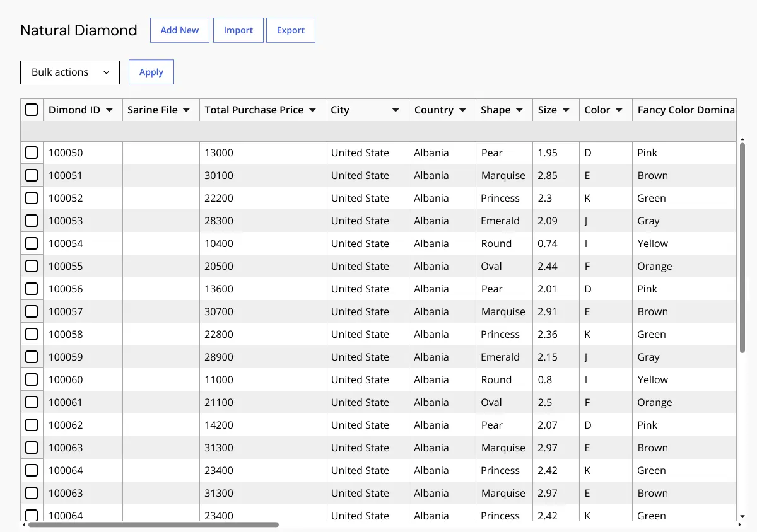Toggle checkbox for diamond 100060
The height and width of the screenshot is (532, 757).
point(32,379)
